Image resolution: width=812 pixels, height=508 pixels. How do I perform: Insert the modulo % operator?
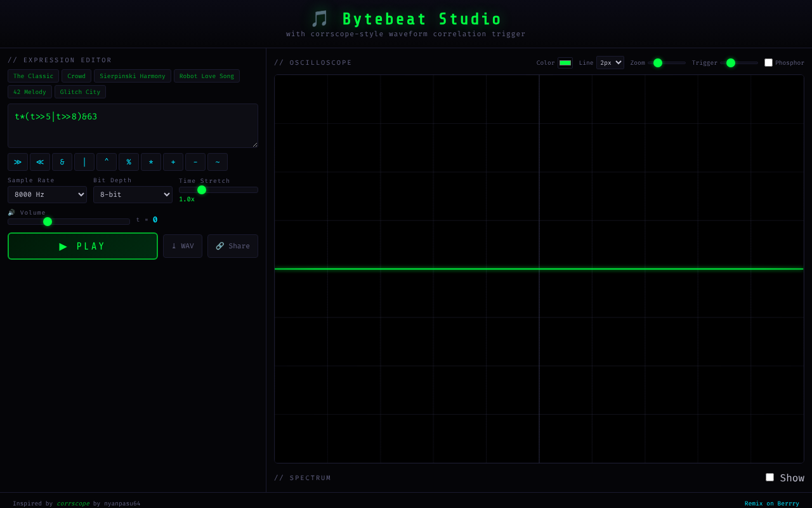[x=129, y=162]
